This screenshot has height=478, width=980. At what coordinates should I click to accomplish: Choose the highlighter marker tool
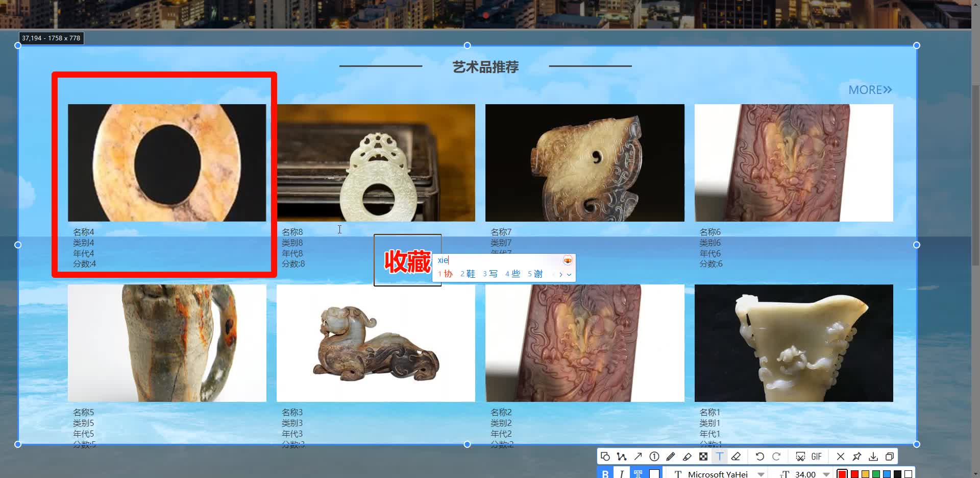click(x=687, y=457)
